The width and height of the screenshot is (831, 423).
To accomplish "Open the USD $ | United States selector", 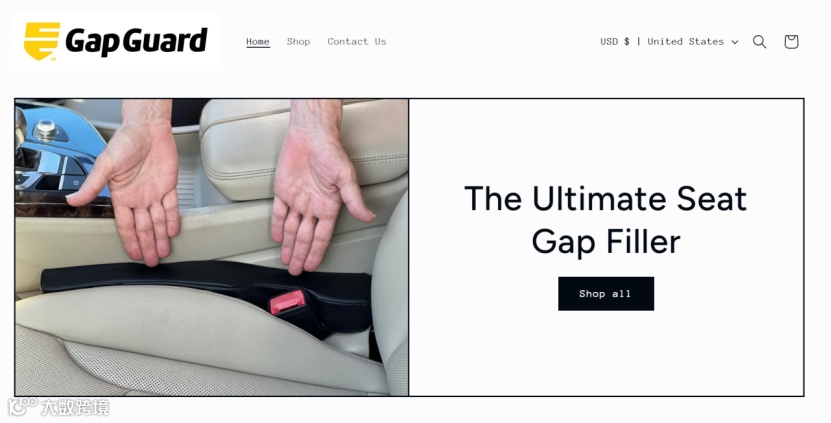I will [x=669, y=41].
